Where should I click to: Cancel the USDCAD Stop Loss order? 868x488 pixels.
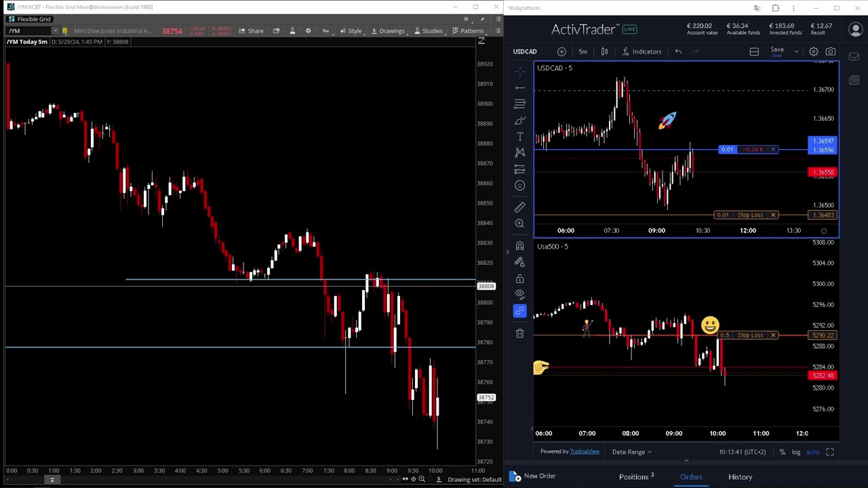coord(773,215)
